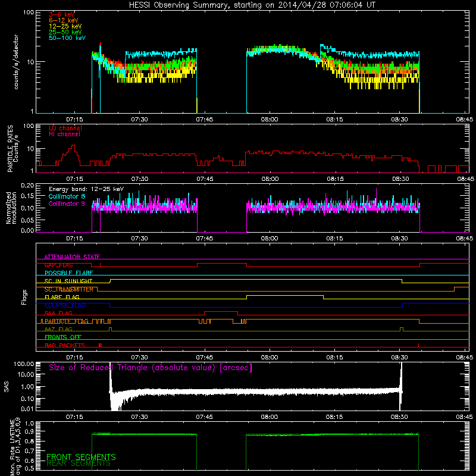Click the 0.9 tick on livetime axis
476x476 pixels.
tap(29, 431)
